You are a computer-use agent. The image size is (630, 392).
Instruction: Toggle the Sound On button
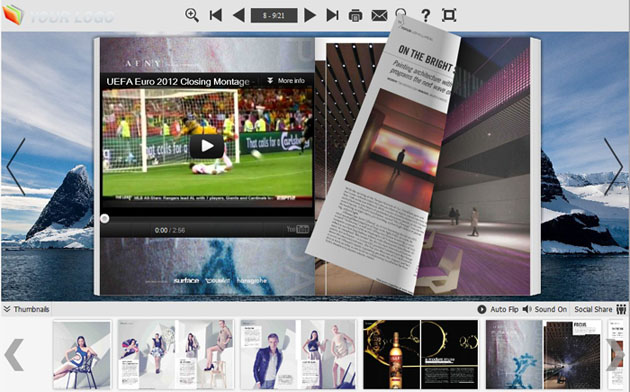tap(545, 309)
